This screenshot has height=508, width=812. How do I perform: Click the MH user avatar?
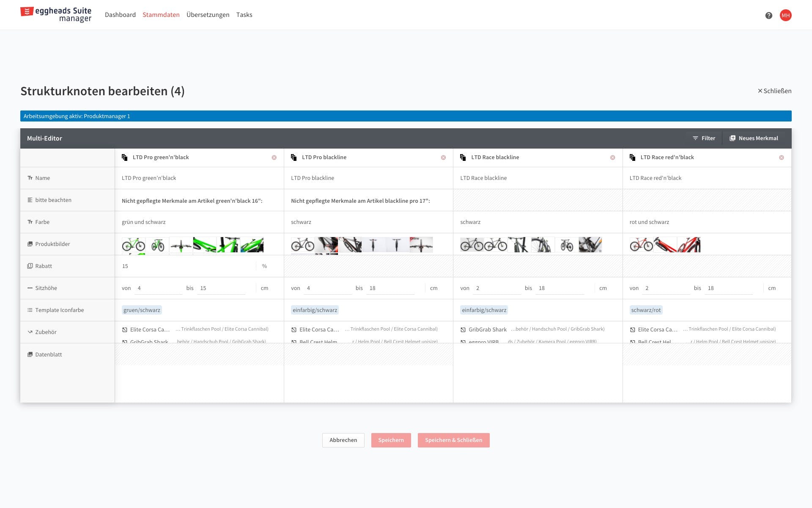point(785,15)
